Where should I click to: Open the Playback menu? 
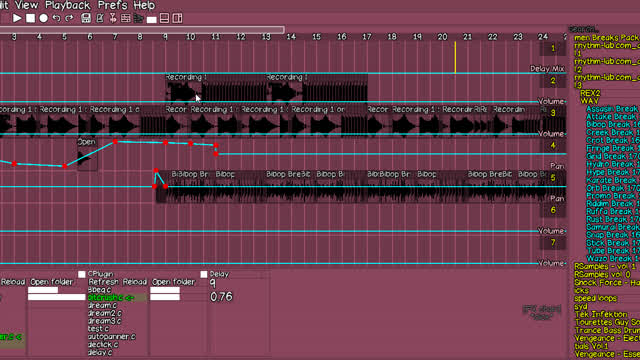click(68, 5)
